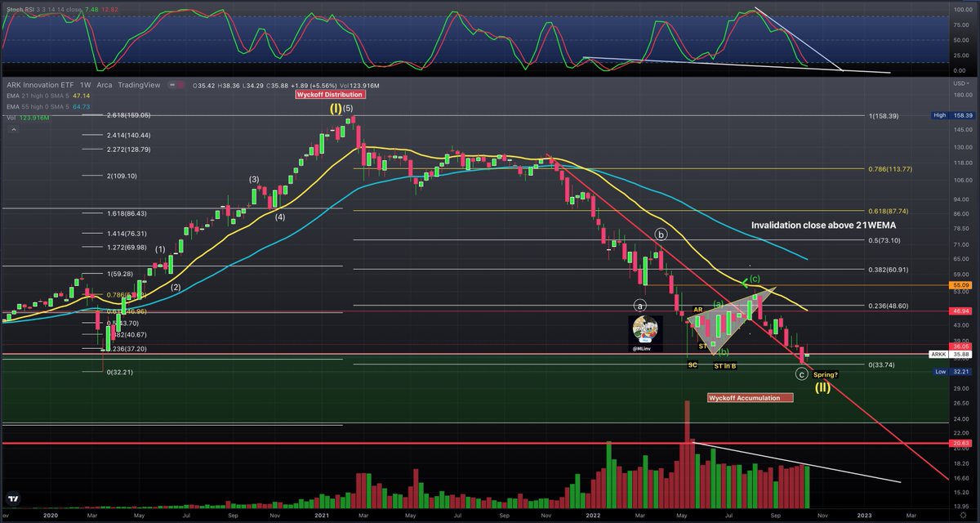
Task: Select the 0.5(73.10) retracement label
Action: [x=884, y=240]
